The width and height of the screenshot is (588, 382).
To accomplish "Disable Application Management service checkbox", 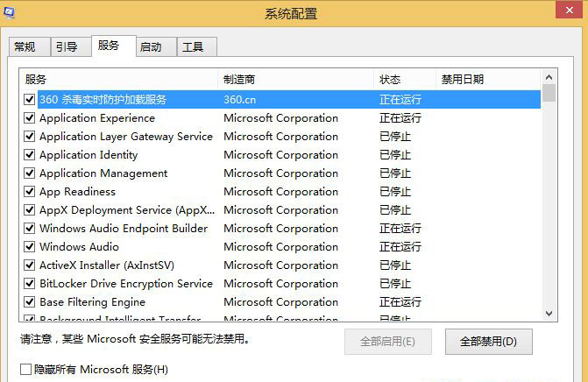I will pos(29,173).
